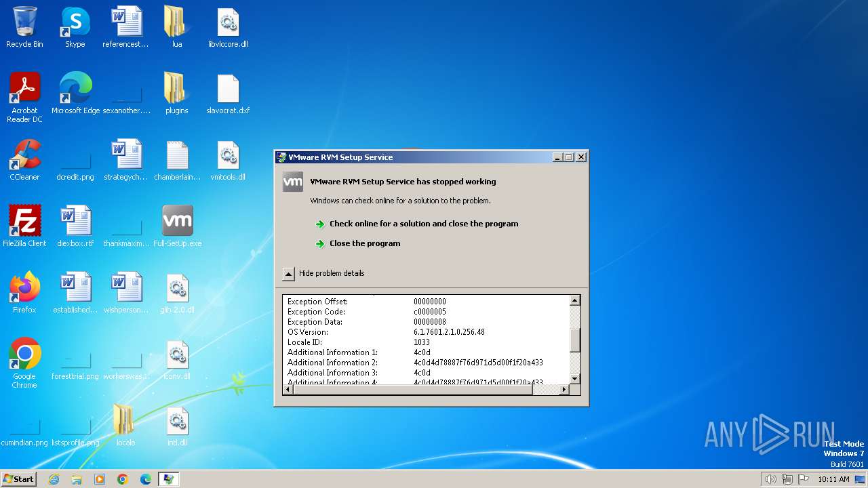Screen dimensions: 868x488
Task: Open Windows Media Player from the taskbar
Action: tap(100, 479)
